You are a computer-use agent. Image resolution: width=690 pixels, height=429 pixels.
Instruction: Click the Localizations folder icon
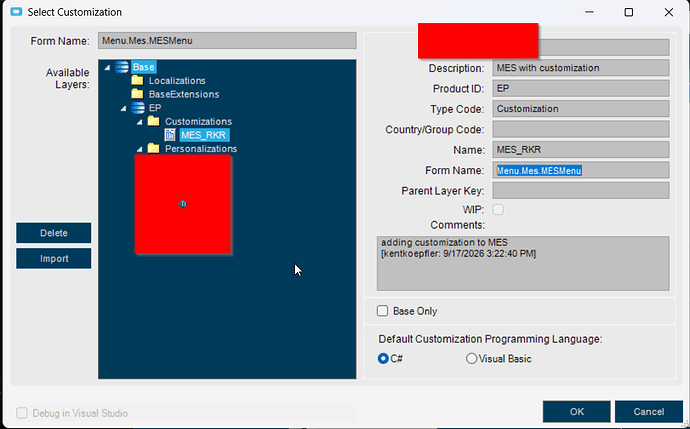137,80
